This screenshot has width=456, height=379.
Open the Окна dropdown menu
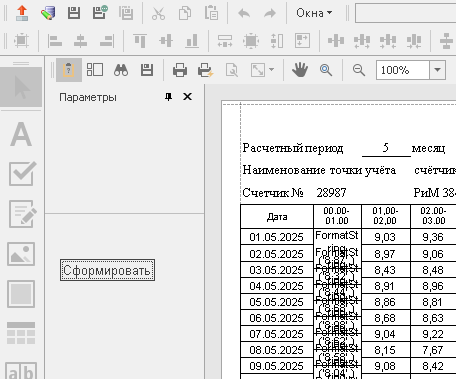coord(314,13)
